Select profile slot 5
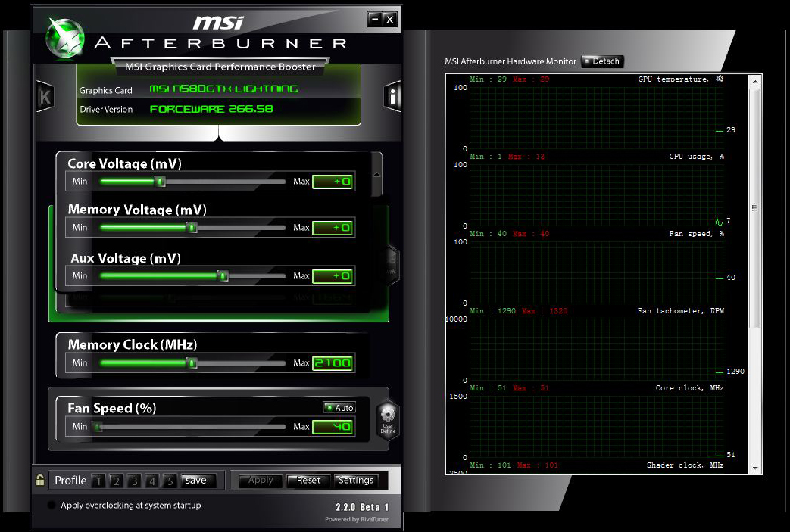Viewport: 790px width, 532px height. 170,481
